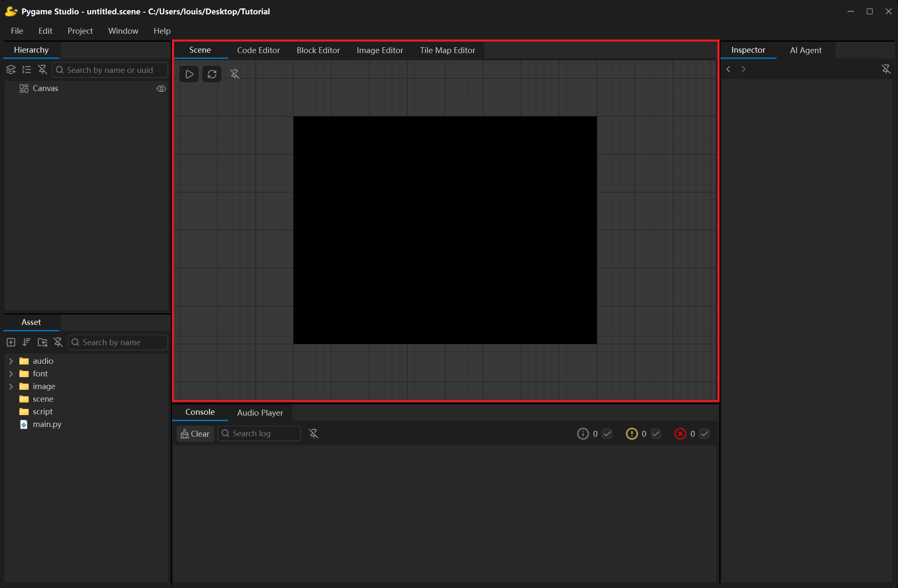The height and width of the screenshot is (588, 898).
Task: Go back with Inspector left arrow
Action: pyautogui.click(x=728, y=69)
